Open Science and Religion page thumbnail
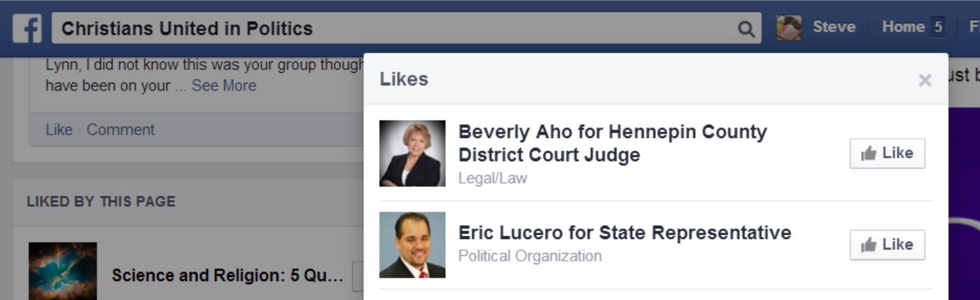 point(63,271)
